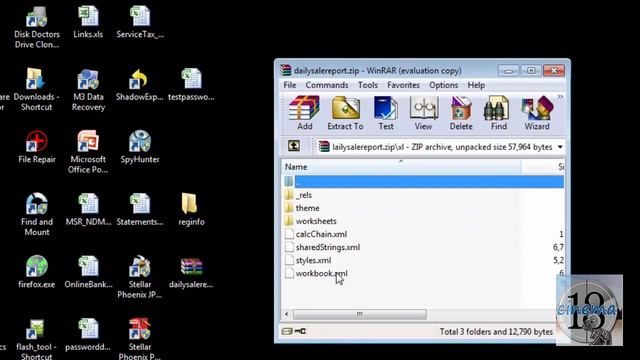
Task: Open the Help menu
Action: 476,85
